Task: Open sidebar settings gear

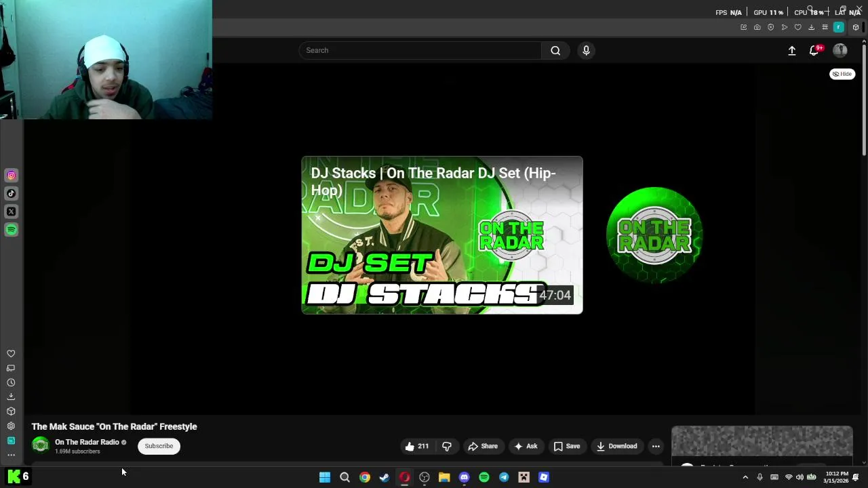Action: (11, 426)
